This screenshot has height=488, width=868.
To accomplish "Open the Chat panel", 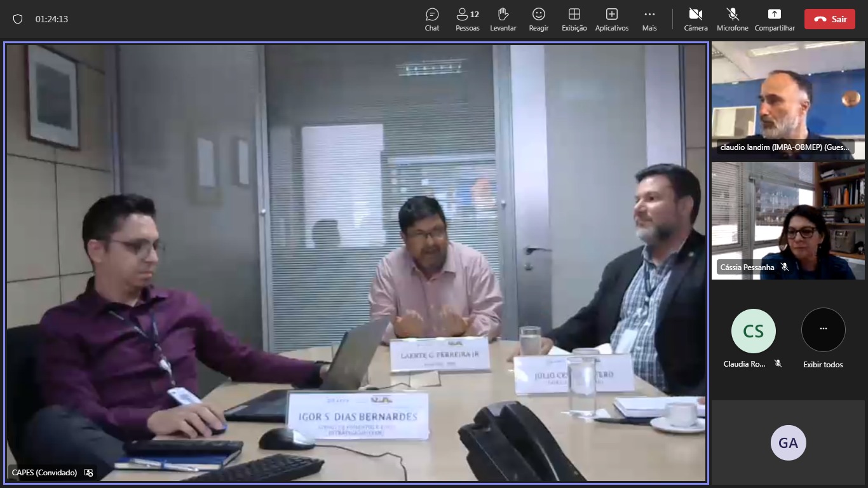I will pyautogui.click(x=432, y=19).
